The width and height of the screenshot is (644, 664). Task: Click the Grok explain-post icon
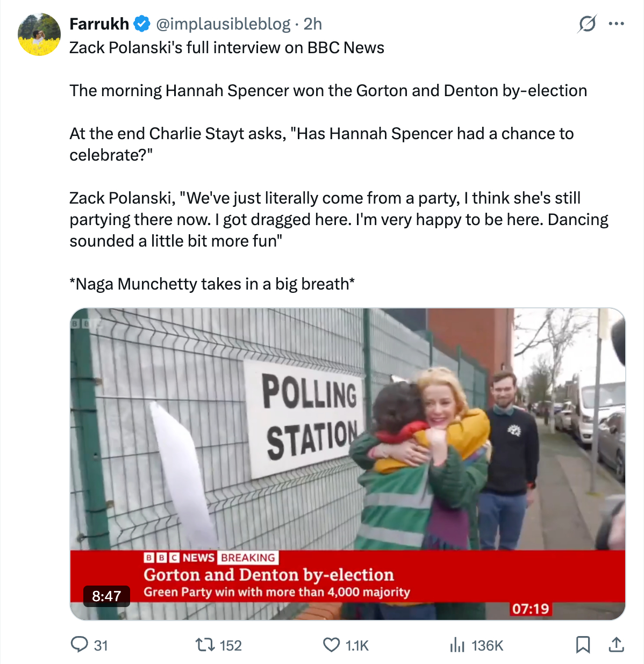(x=587, y=24)
